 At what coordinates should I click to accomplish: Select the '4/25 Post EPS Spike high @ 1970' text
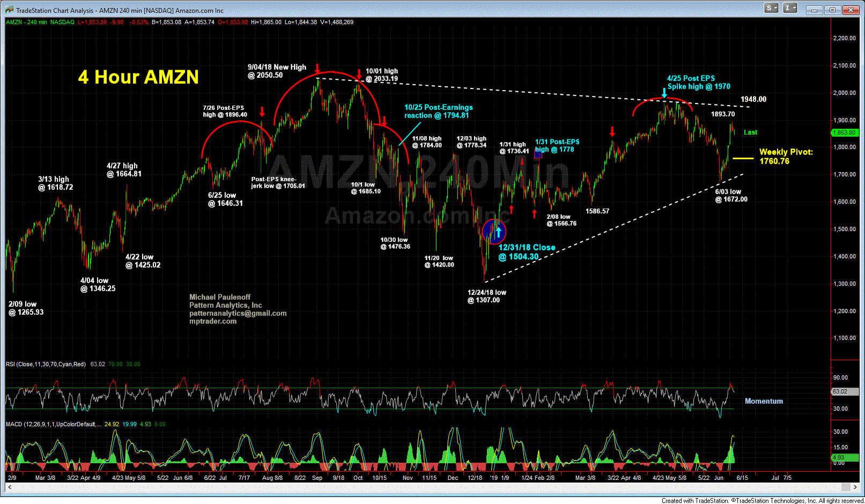point(698,82)
